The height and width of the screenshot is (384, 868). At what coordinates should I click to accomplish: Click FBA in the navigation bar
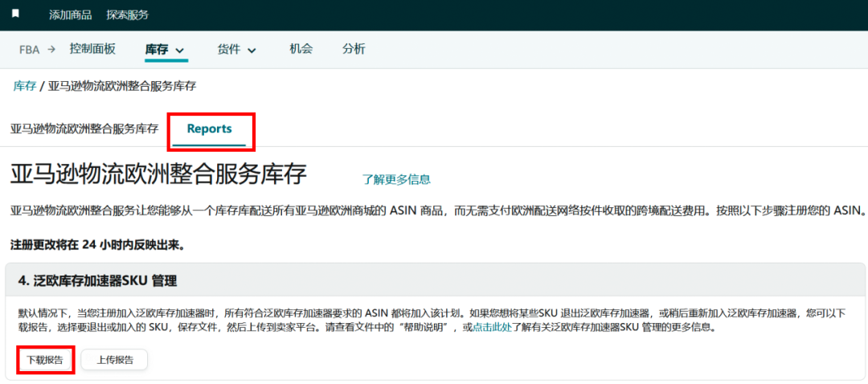coord(30,49)
